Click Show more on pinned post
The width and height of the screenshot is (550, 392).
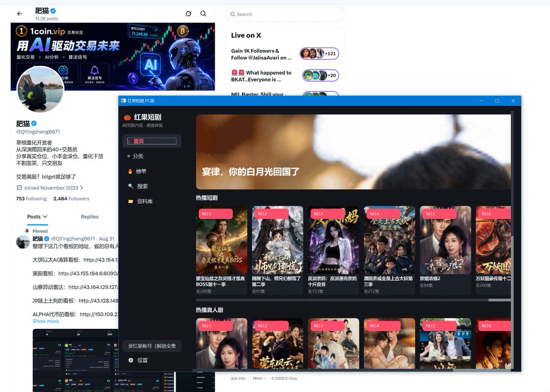point(46,321)
